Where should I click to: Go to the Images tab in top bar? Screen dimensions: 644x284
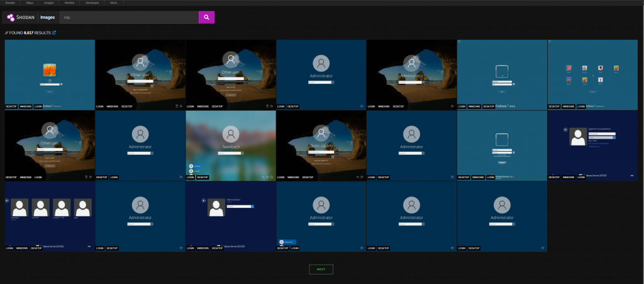(50, 3)
